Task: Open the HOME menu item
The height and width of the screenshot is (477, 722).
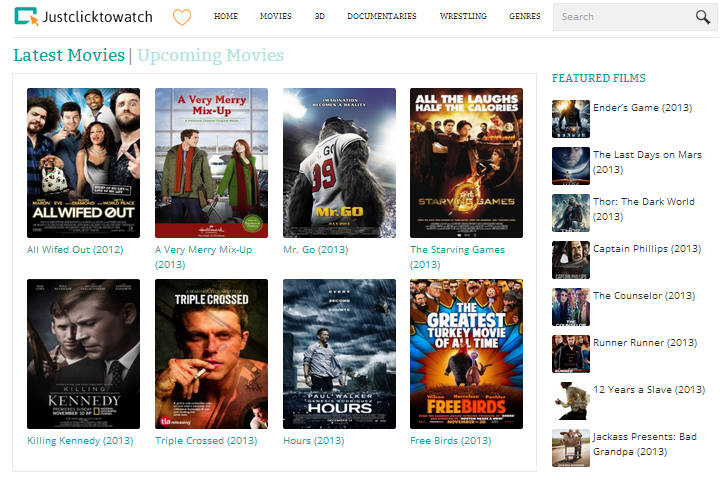Action: click(226, 16)
